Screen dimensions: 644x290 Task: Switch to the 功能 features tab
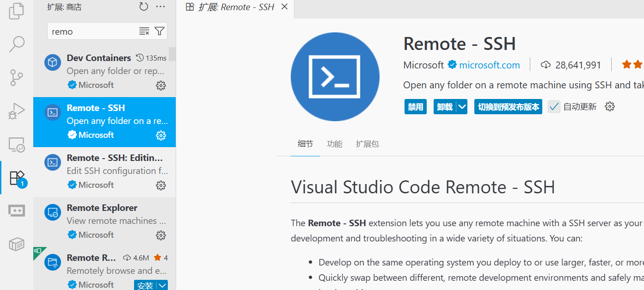coord(335,144)
